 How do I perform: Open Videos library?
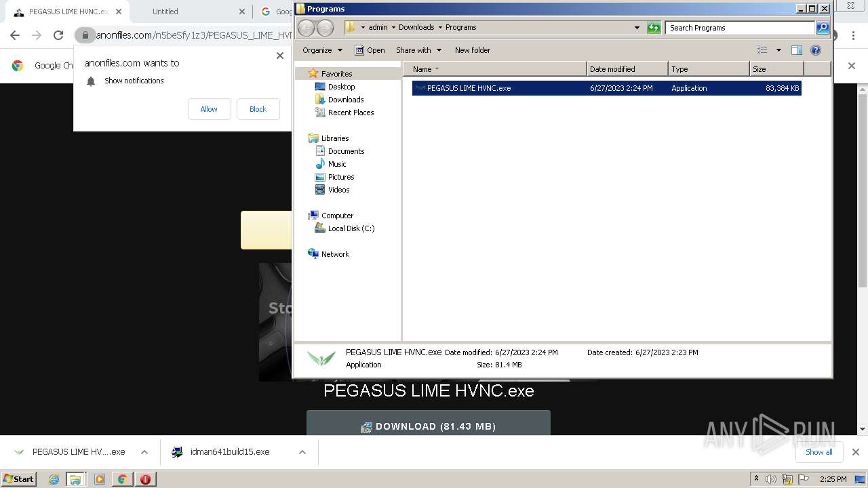pyautogui.click(x=338, y=190)
